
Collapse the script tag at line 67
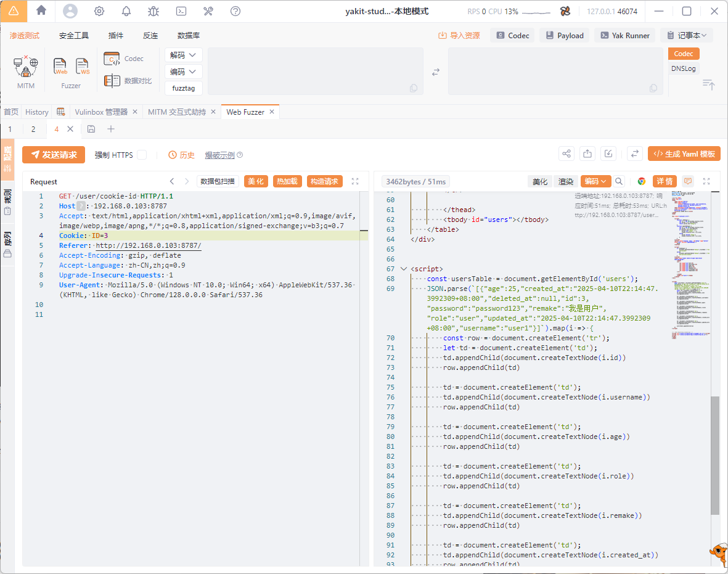404,269
